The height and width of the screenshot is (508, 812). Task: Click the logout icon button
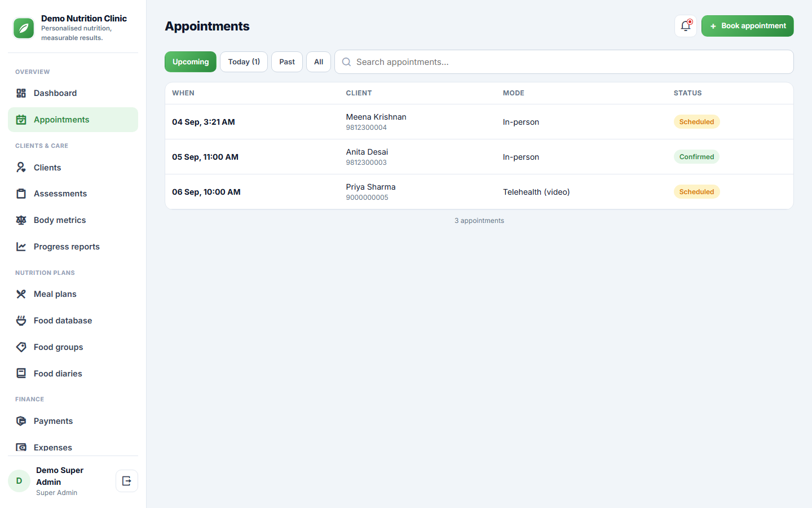click(127, 481)
